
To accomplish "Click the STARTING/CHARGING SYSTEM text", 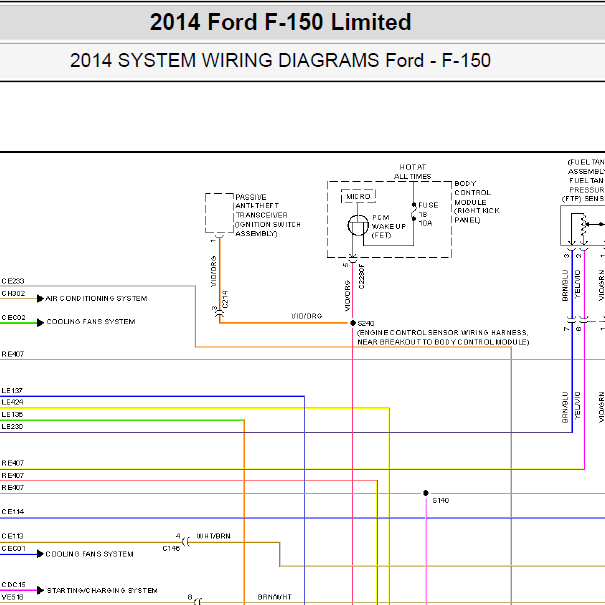I will pyautogui.click(x=102, y=590).
